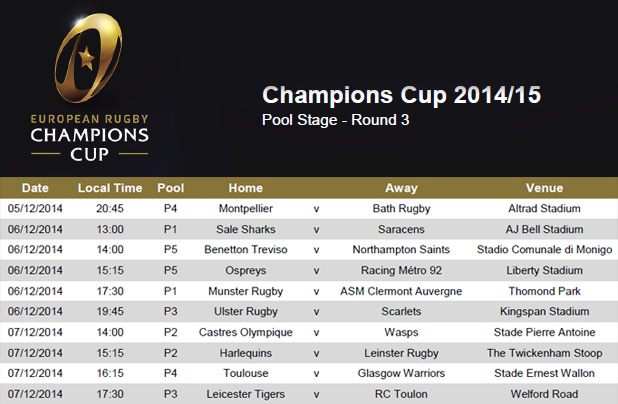Click the Sale Sharks team name
Image resolution: width=618 pixels, height=404 pixels.
[x=246, y=228]
